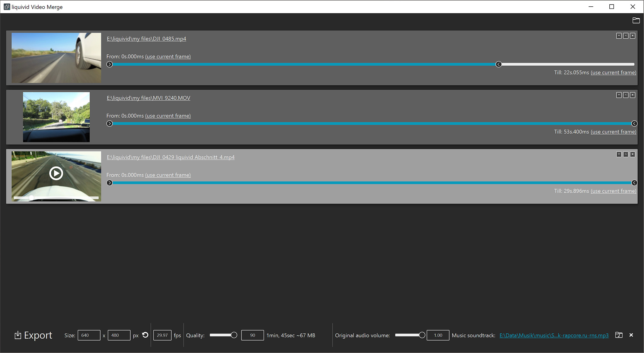
Task: Move DJI_0429 clip up in the list
Action: tap(626, 154)
